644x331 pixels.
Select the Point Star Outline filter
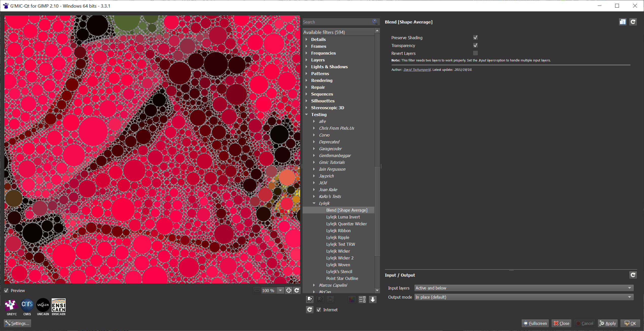coord(342,278)
